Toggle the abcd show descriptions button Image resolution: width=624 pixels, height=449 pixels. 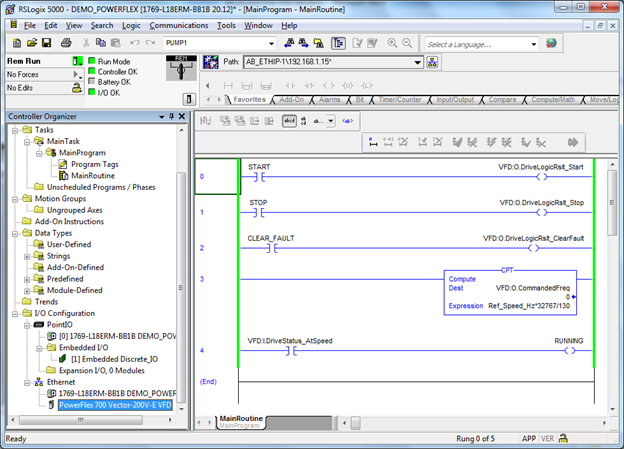pos(289,121)
